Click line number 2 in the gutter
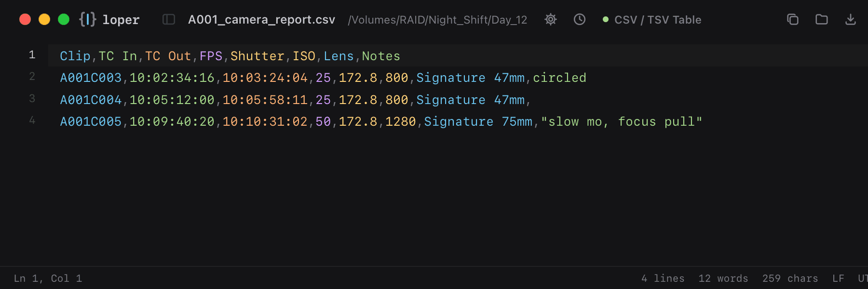Viewport: 868px width, 289px height. pos(32,77)
